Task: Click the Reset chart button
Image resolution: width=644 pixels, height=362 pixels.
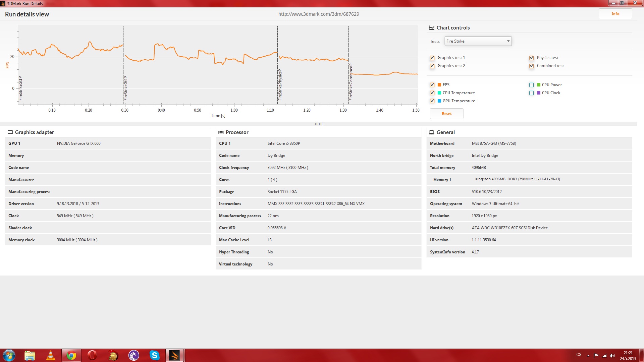Action: click(x=447, y=114)
